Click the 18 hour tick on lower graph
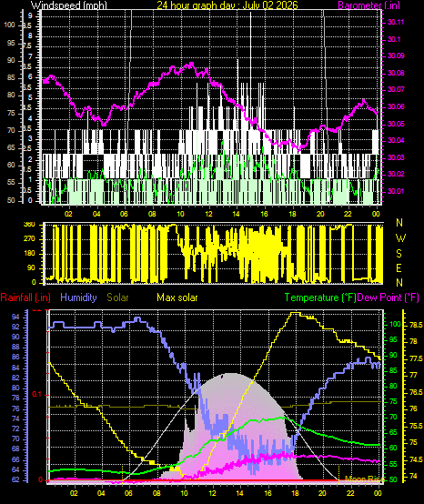The width and height of the screenshot is (424, 504). [295, 493]
